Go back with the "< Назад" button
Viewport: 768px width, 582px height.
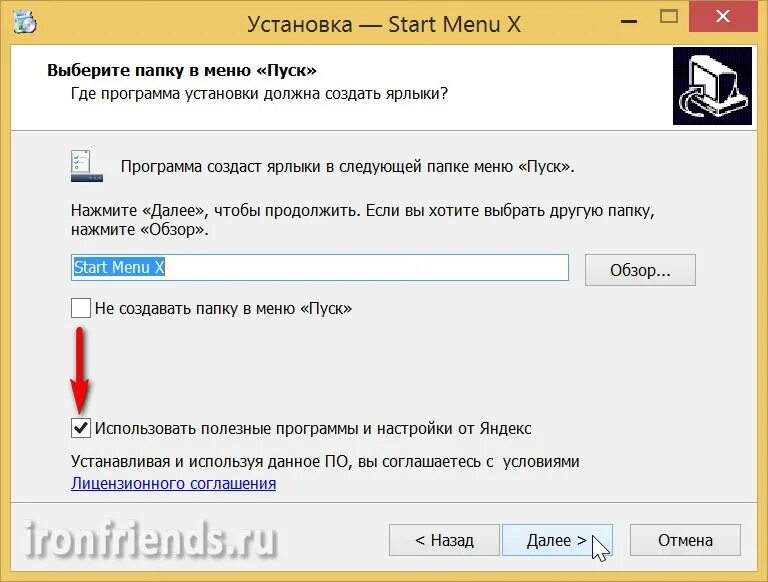click(444, 540)
